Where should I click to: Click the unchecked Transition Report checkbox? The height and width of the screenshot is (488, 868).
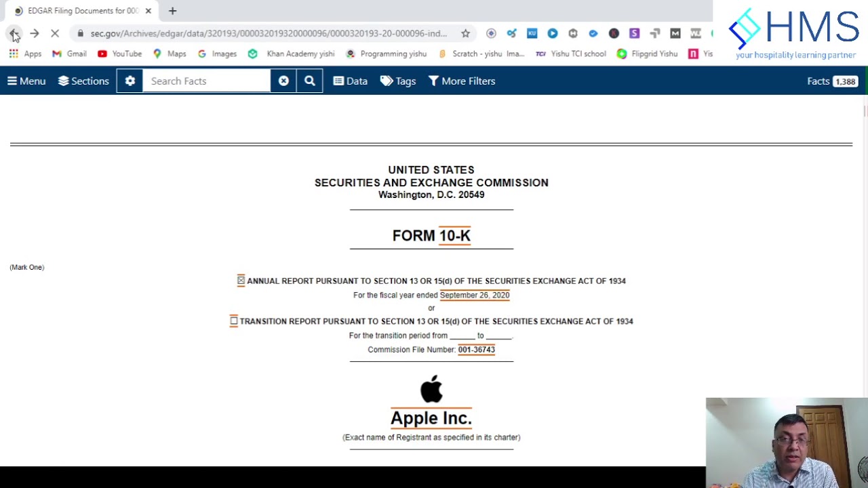click(x=233, y=321)
